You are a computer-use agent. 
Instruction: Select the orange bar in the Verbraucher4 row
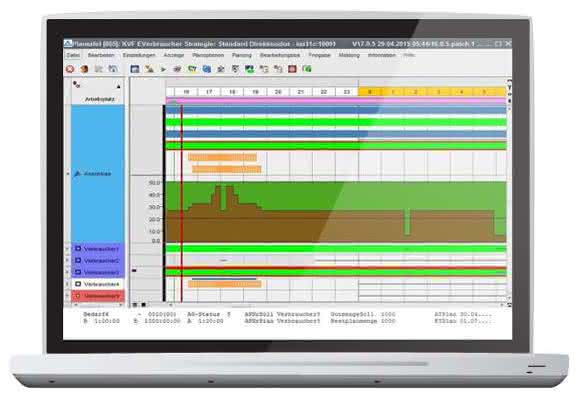pyautogui.click(x=225, y=284)
